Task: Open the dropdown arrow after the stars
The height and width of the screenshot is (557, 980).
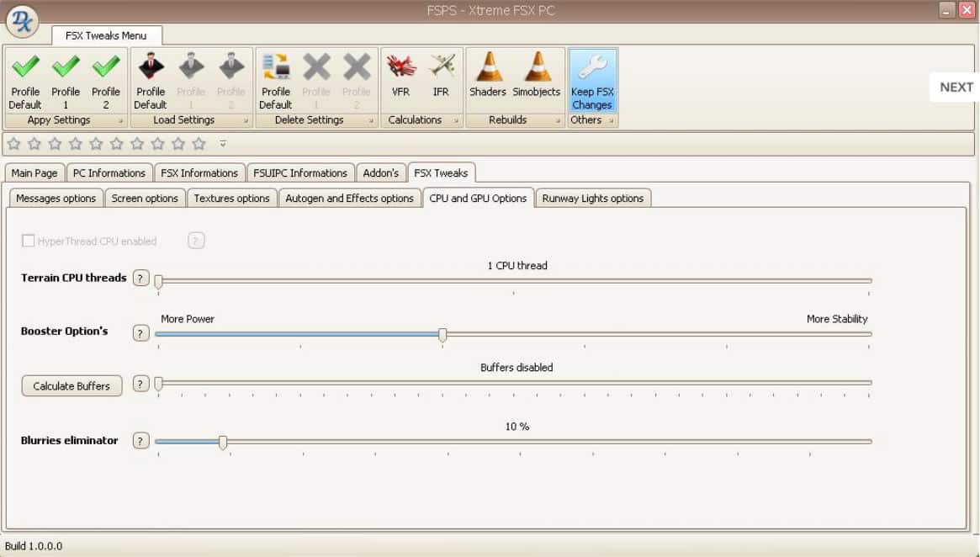Action: 223,144
